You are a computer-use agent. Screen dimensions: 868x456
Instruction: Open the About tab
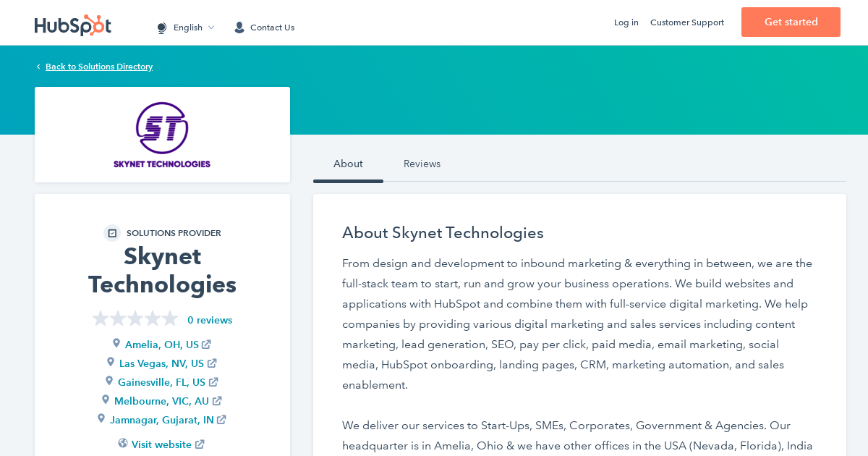[x=348, y=164]
